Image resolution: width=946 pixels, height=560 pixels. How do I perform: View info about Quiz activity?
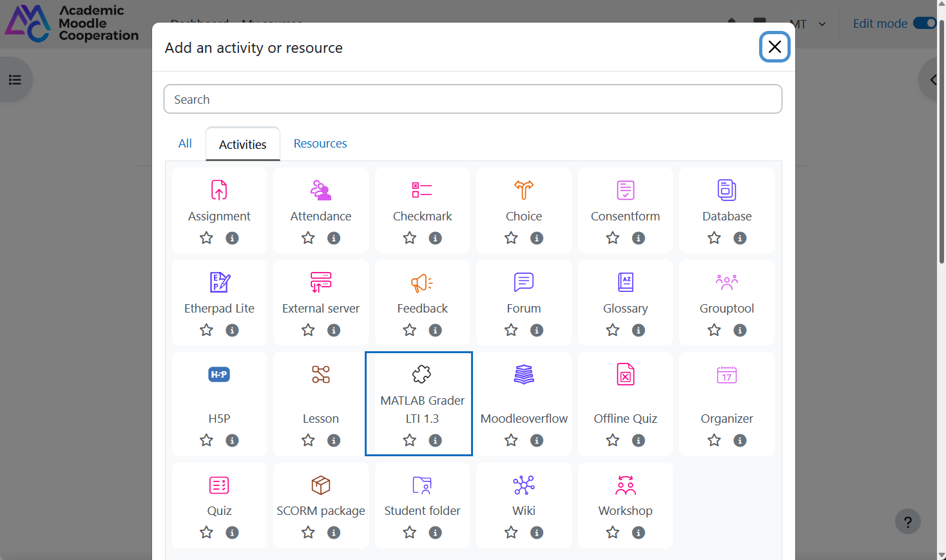click(x=232, y=532)
